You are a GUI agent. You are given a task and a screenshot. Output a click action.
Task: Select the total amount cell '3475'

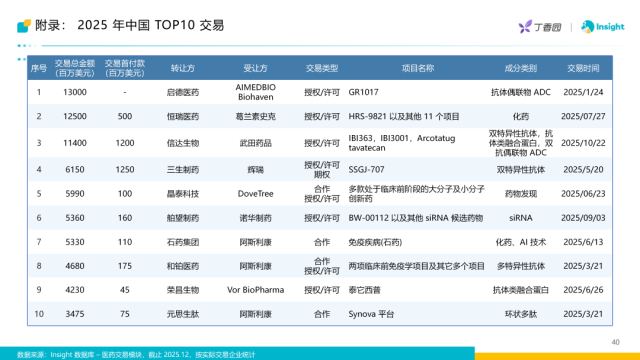(x=75, y=314)
